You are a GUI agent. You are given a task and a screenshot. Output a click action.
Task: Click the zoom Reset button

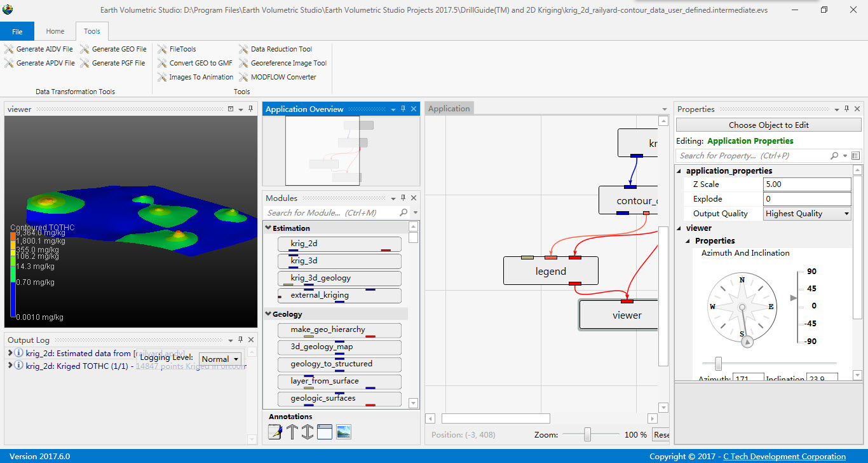click(661, 435)
